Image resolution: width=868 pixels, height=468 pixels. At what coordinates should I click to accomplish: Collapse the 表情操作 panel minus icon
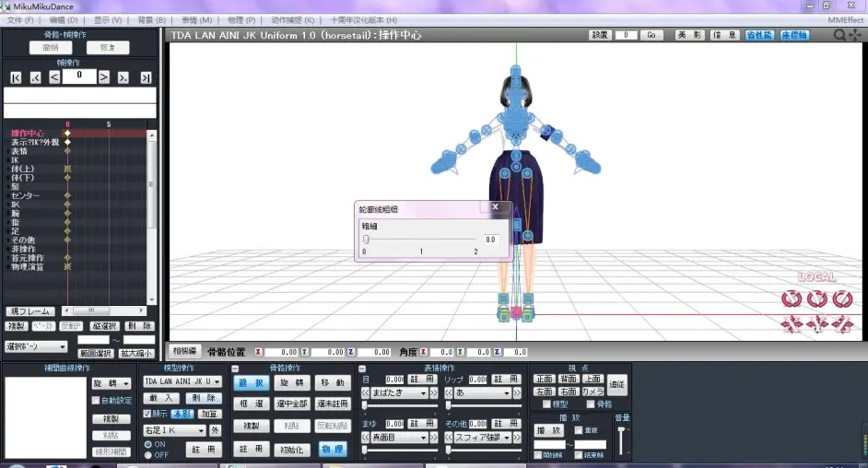362,369
